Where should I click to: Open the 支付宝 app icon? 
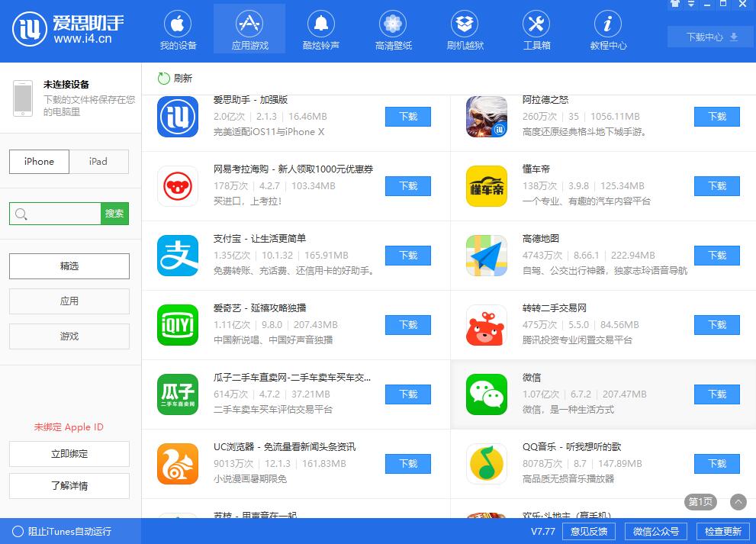pos(178,256)
